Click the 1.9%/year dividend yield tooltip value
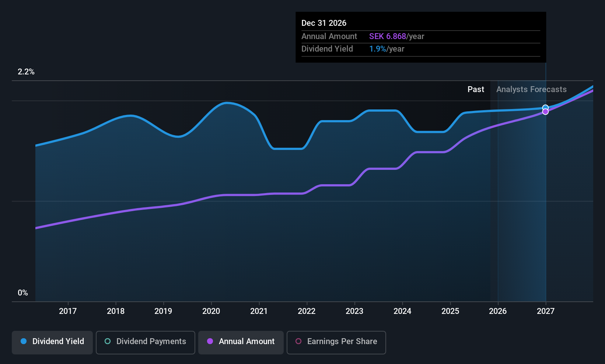Viewport: 605px width, 364px height. pyautogui.click(x=387, y=49)
